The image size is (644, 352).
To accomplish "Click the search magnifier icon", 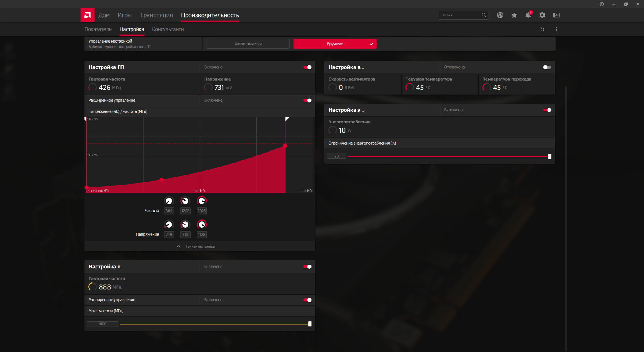I will tap(484, 15).
